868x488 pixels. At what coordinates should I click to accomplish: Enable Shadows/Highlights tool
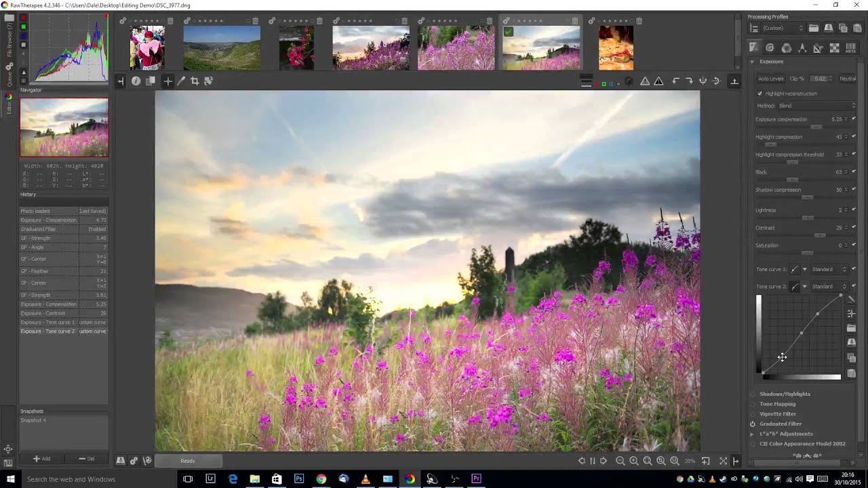tap(753, 394)
